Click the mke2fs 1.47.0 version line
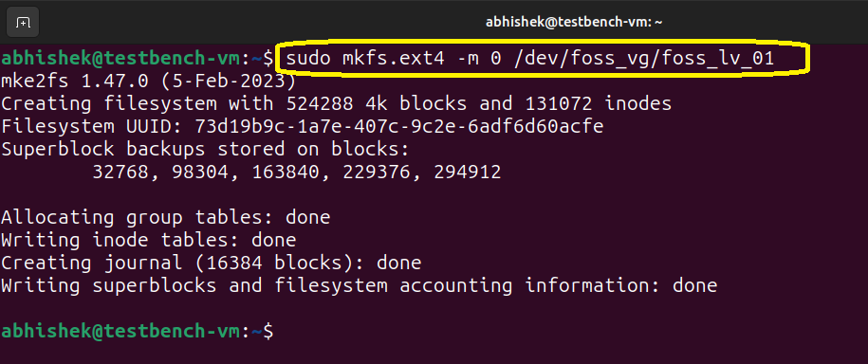868x364 pixels. coord(148,82)
